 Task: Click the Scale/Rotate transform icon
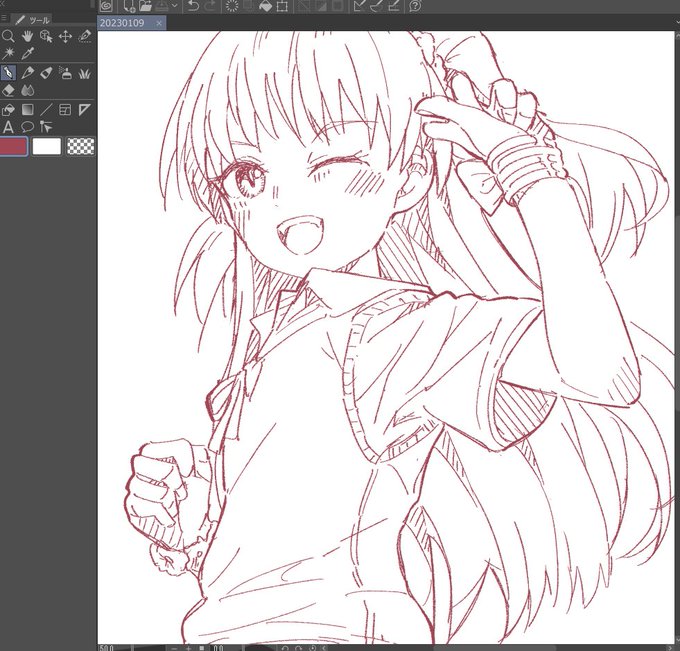pos(282,6)
